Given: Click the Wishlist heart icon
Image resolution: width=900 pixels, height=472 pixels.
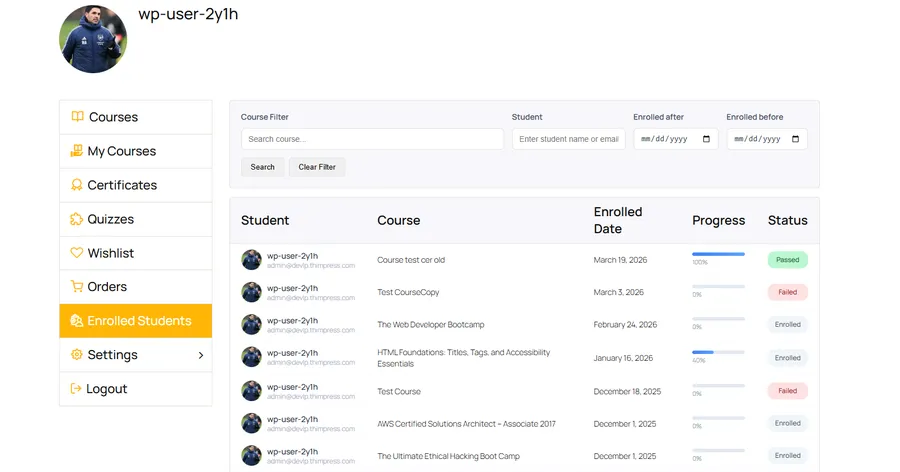Looking at the screenshot, I should point(76,253).
